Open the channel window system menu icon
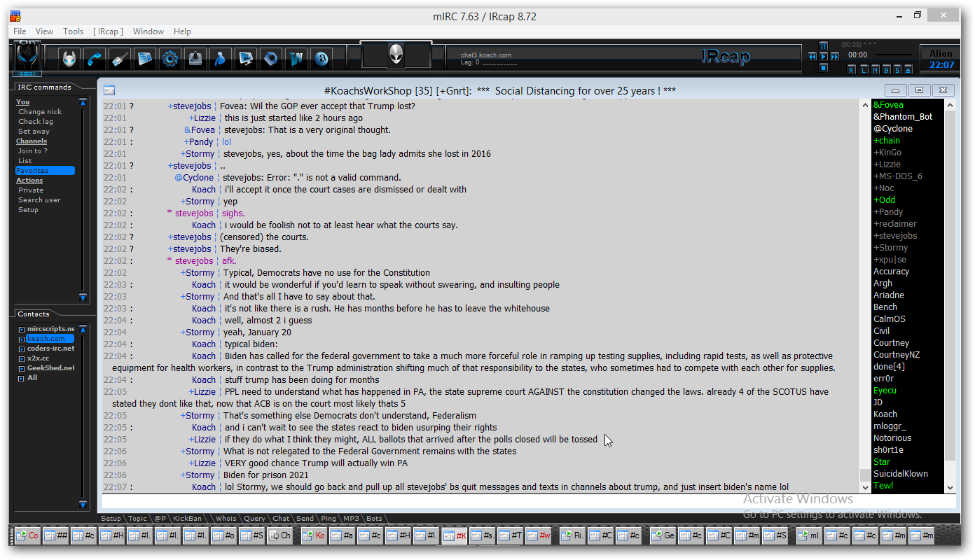This screenshot has width=975, height=560. [109, 90]
